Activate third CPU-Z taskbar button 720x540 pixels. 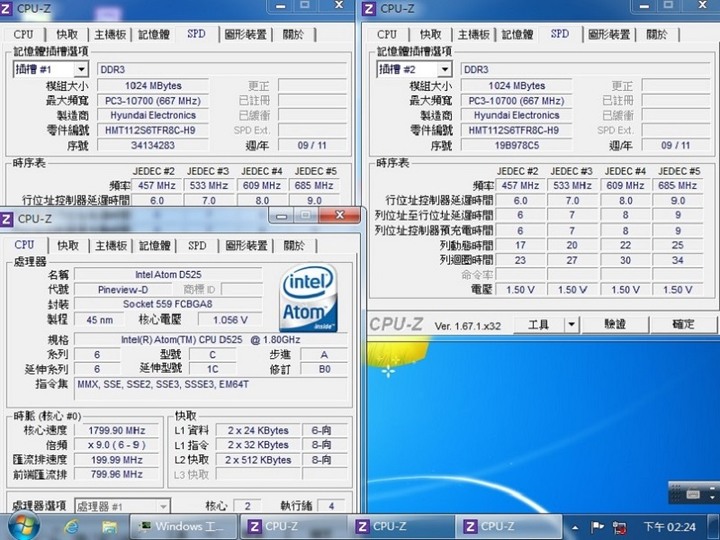point(508,526)
